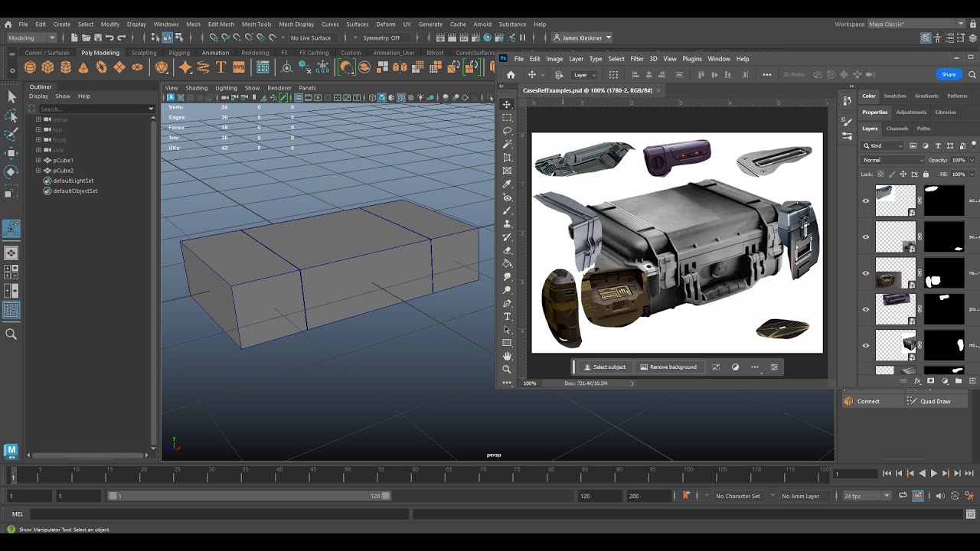Select the Crop tool in Photoshop
The height and width of the screenshot is (551, 980).
[x=507, y=158]
